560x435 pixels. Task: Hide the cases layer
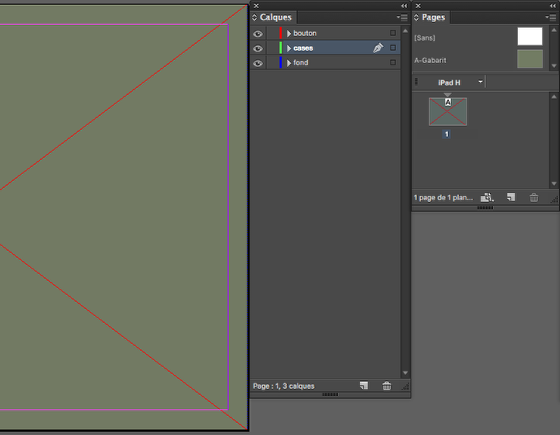tap(258, 48)
